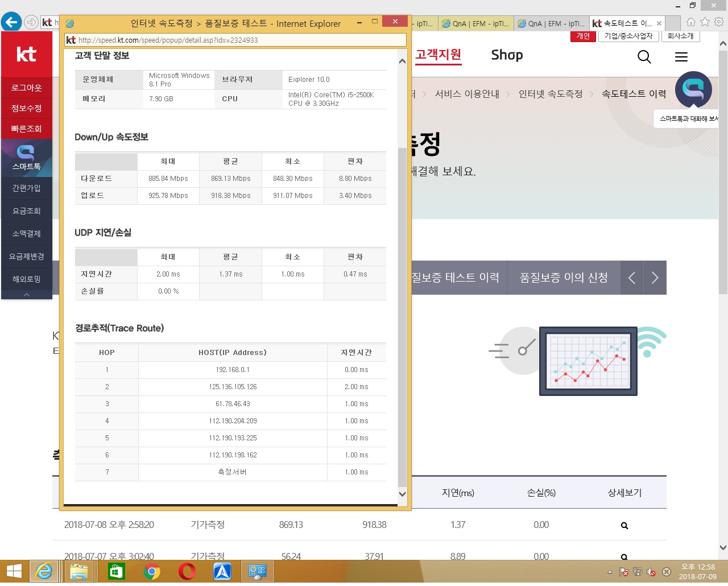Click 로그아웃 in the sidebar

pyautogui.click(x=26, y=88)
